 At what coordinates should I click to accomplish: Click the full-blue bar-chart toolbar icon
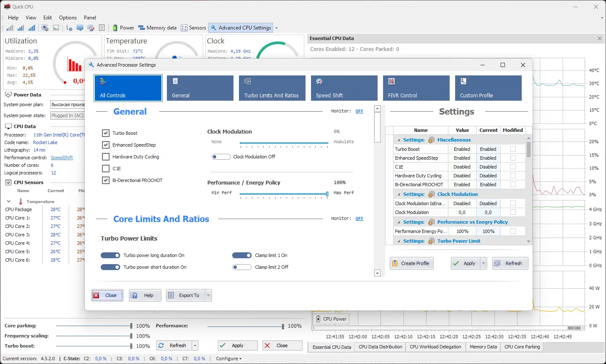coord(32,28)
